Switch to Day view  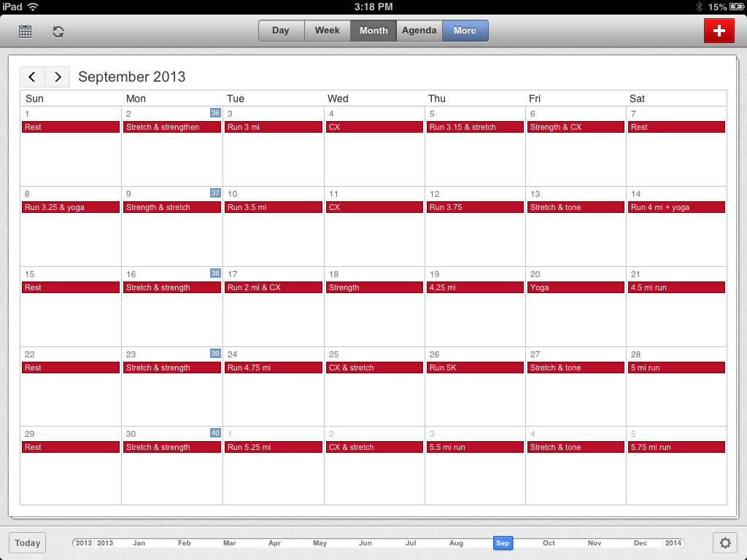coord(281,31)
